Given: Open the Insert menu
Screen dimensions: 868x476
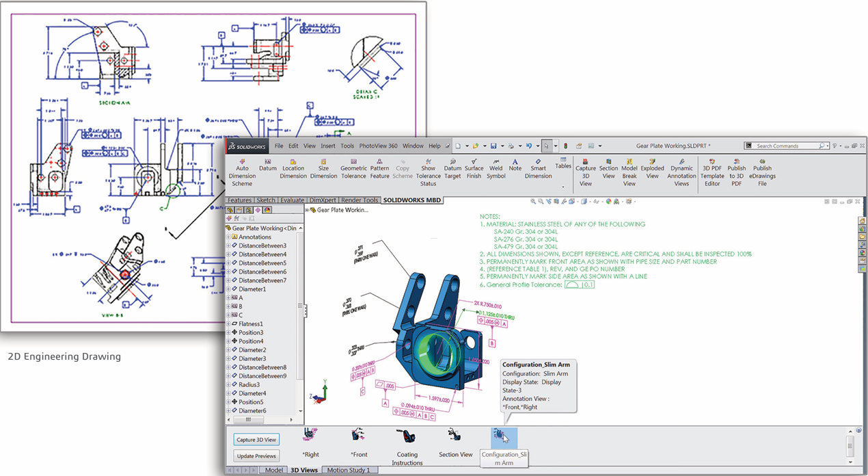Looking at the screenshot, I should [x=328, y=146].
